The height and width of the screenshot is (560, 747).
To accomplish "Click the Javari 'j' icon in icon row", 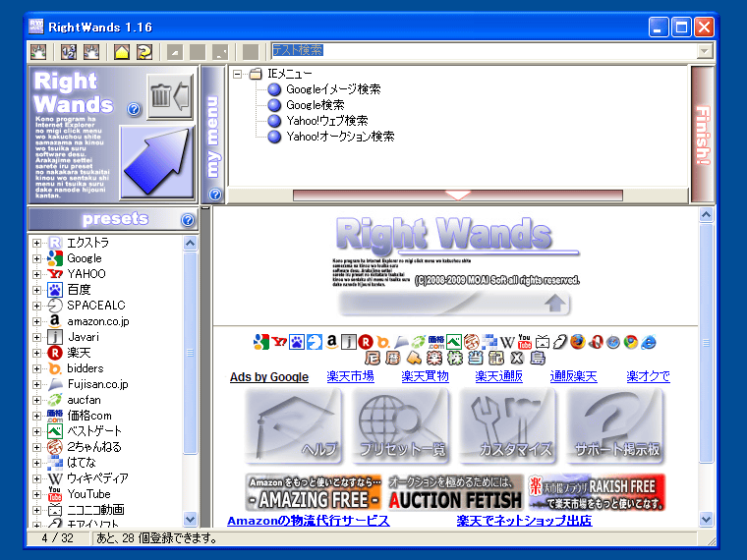I will tap(349, 342).
